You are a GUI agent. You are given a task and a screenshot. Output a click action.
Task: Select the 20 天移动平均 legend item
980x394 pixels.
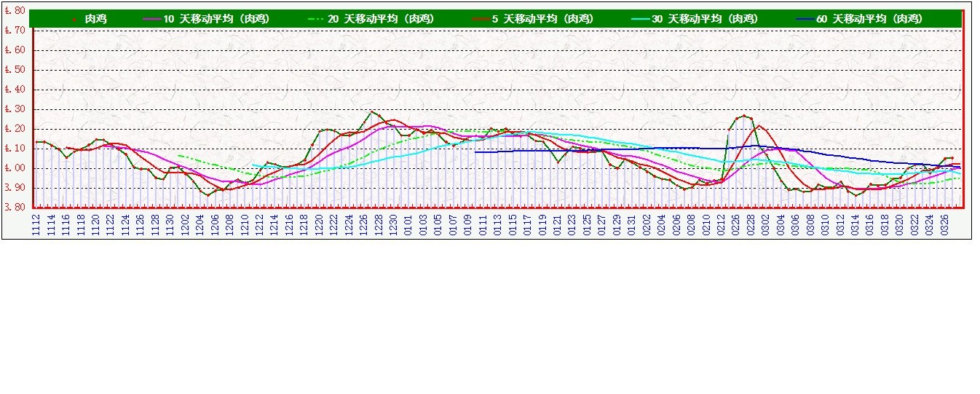(x=371, y=19)
